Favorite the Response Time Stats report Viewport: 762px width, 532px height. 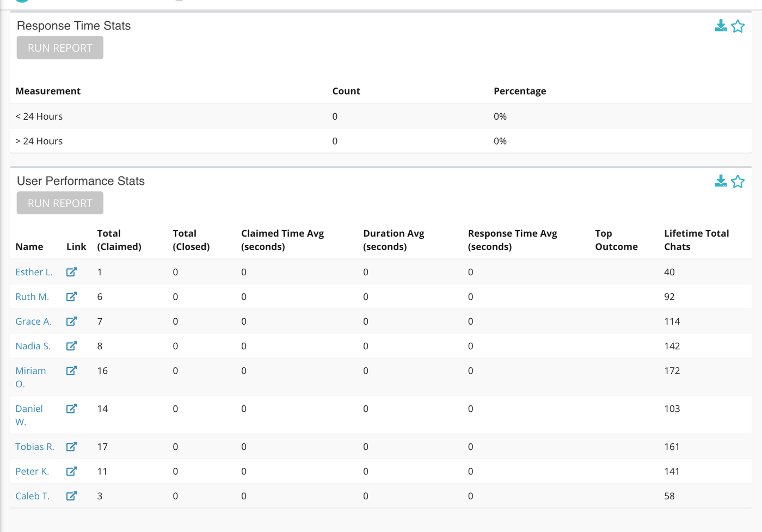click(x=738, y=26)
